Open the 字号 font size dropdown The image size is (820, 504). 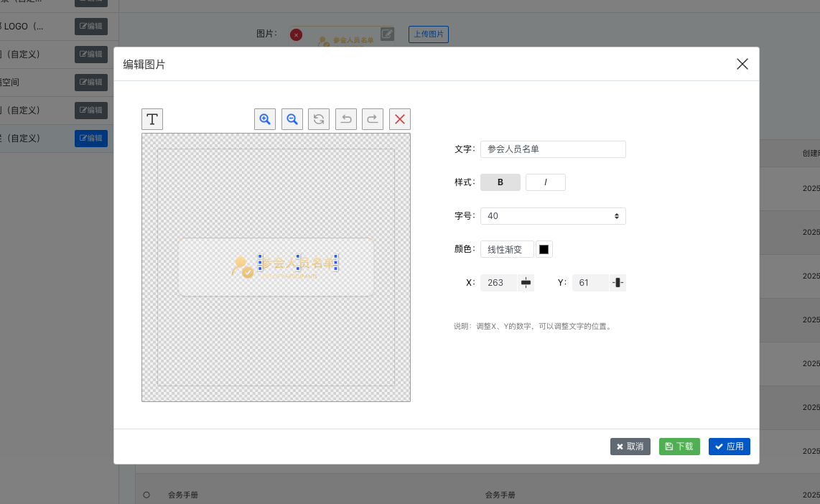click(x=553, y=216)
